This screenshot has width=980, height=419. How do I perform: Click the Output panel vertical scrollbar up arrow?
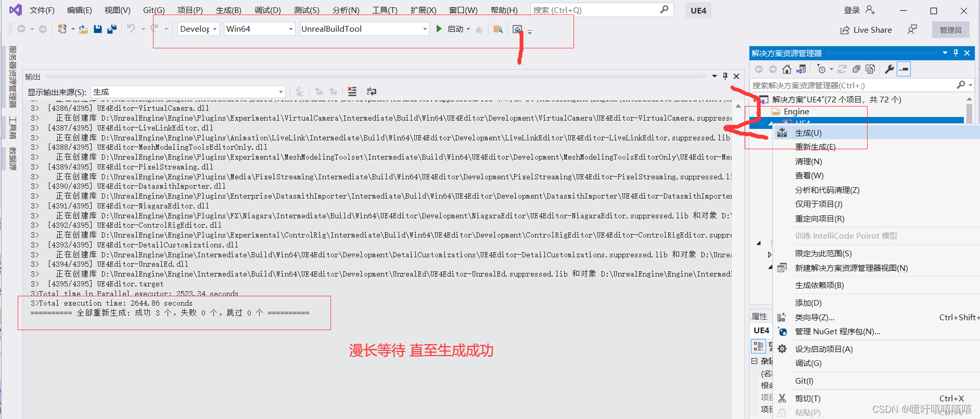[x=738, y=106]
